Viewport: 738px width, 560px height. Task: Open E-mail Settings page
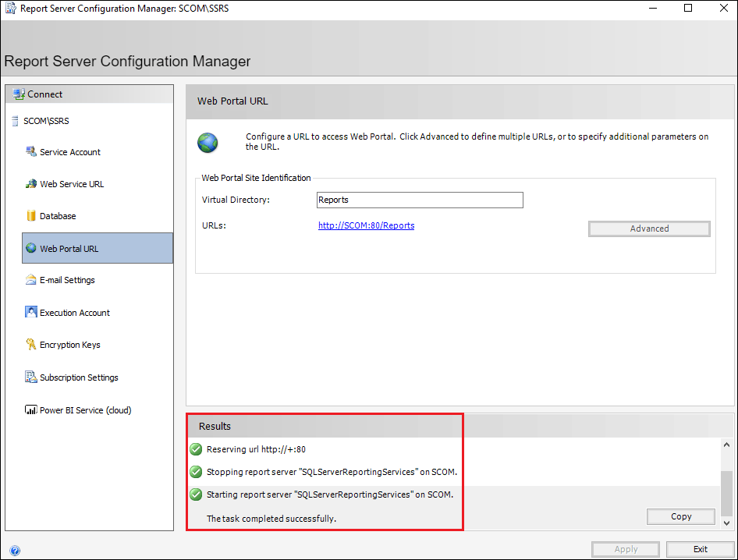[67, 280]
